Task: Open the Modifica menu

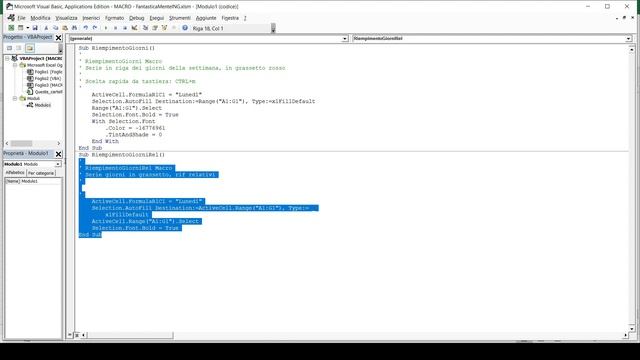Action: pos(40,18)
